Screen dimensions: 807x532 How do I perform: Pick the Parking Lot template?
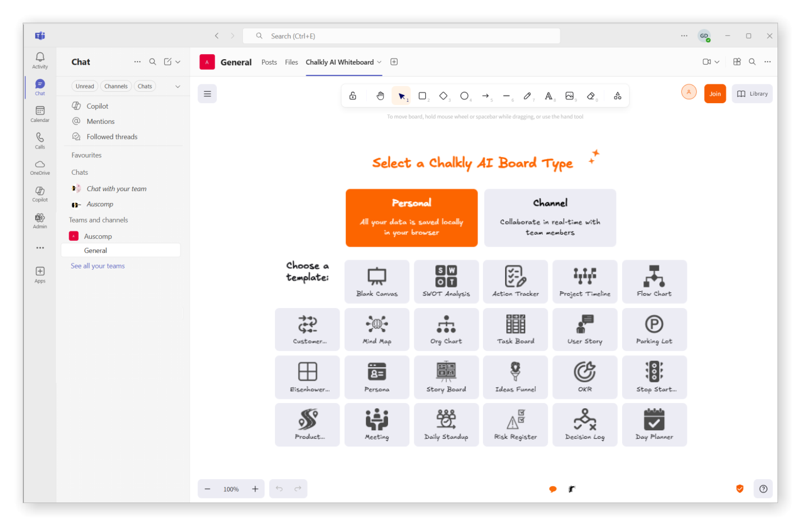pyautogui.click(x=655, y=330)
